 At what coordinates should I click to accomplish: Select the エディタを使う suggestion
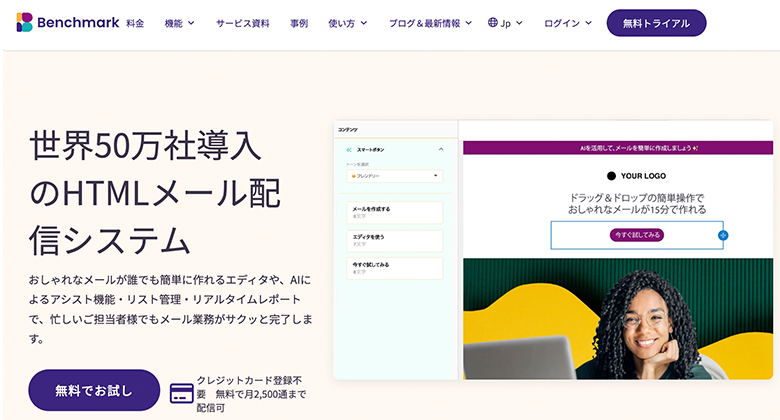[394, 240]
